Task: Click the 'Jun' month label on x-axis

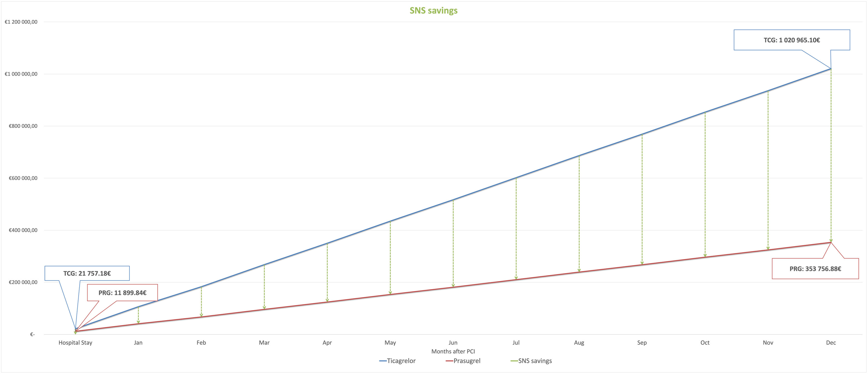Action: pyautogui.click(x=453, y=343)
